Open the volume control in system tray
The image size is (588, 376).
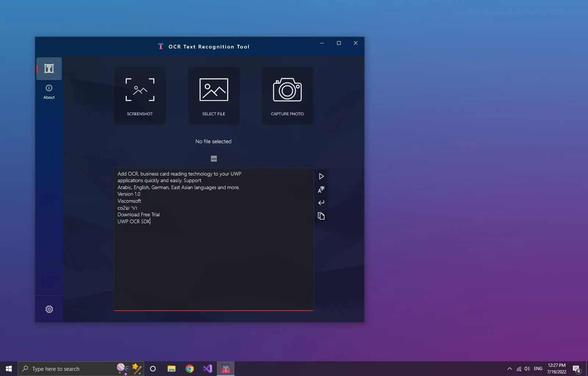527,369
